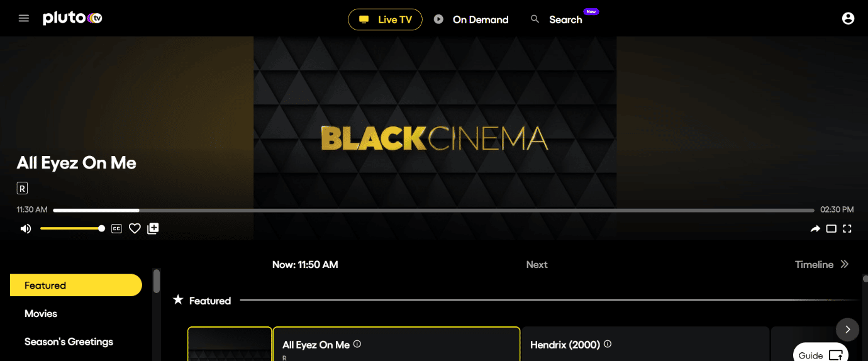Select Featured category in sidebar
This screenshot has width=868, height=361.
coord(76,286)
